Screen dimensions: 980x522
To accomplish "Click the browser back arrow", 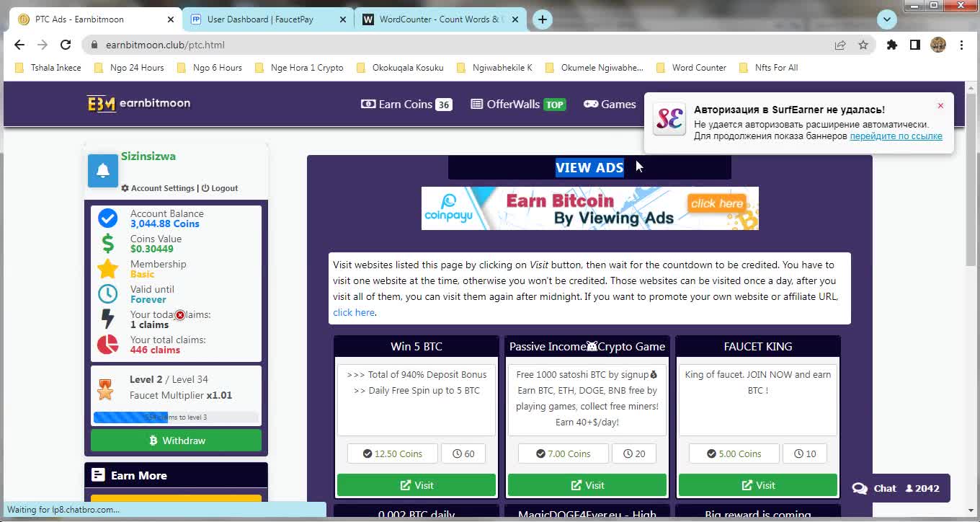I will pyautogui.click(x=19, y=45).
